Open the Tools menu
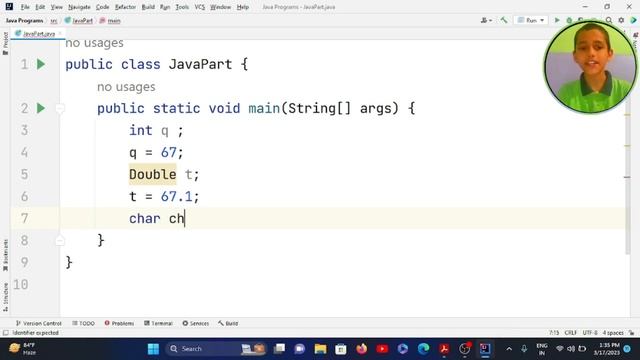The height and width of the screenshot is (360, 640). click(x=182, y=7)
